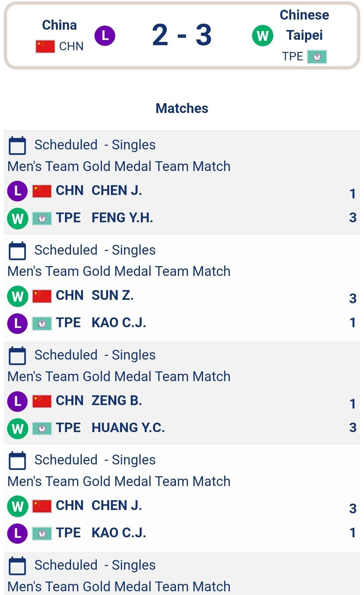
Task: Open player FENG Y.H. profile
Action: [x=122, y=218]
